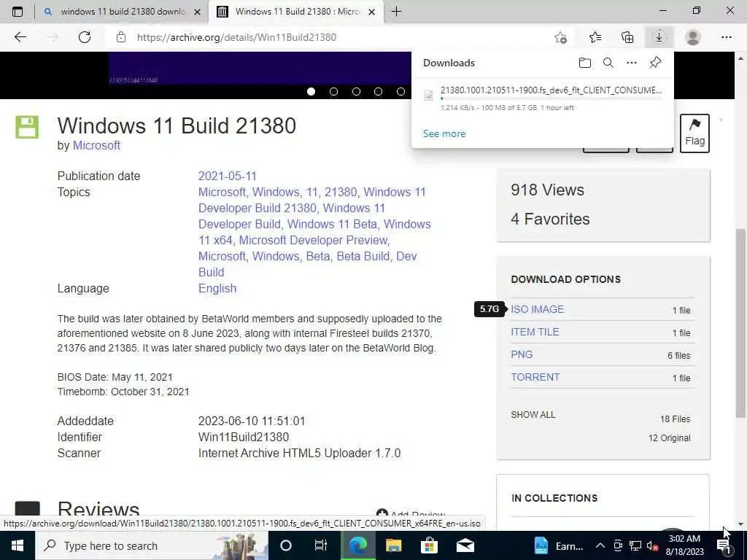Open Task View on taskbar
The image size is (747, 560).
click(321, 545)
